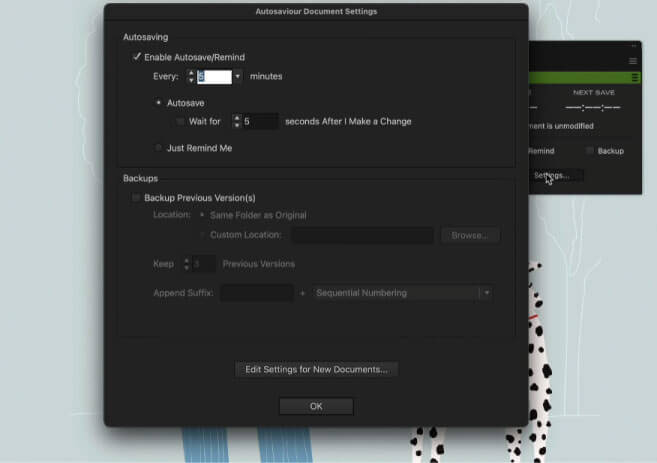Viewport: 657px width, 463px height.
Task: Click the Keep previous versions number field
Action: pyautogui.click(x=204, y=264)
